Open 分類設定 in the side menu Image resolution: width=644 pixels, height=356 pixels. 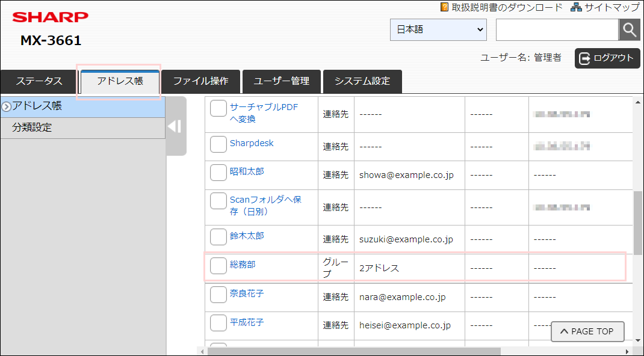point(83,128)
